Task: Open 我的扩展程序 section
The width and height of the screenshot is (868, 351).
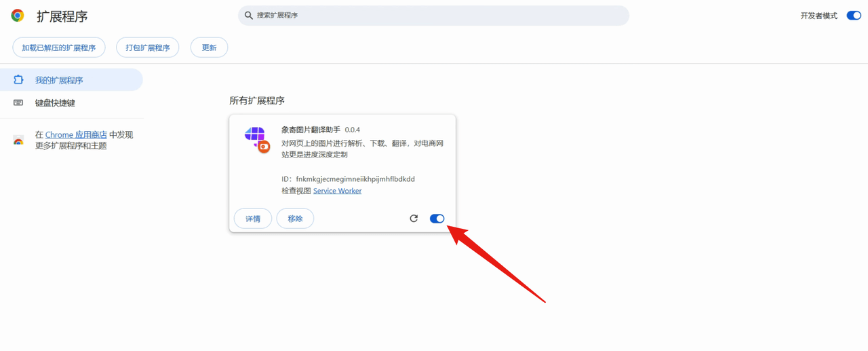Action: pos(71,80)
